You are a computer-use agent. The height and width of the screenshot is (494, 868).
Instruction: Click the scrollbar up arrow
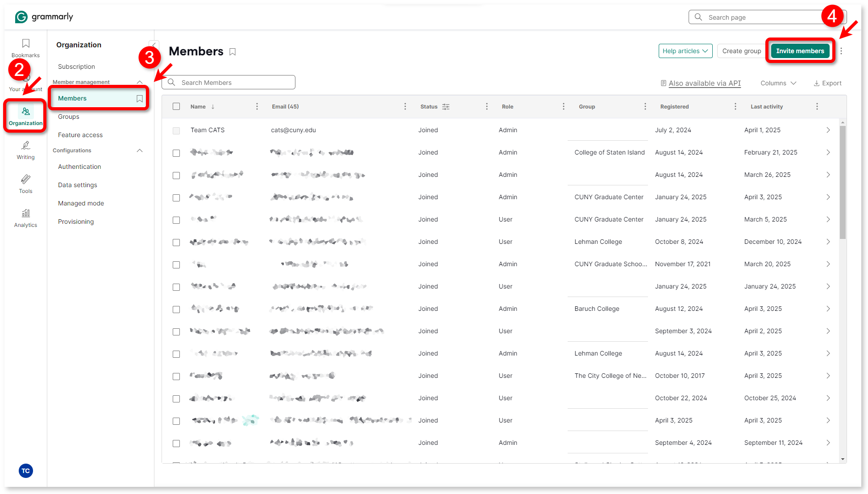coord(843,122)
